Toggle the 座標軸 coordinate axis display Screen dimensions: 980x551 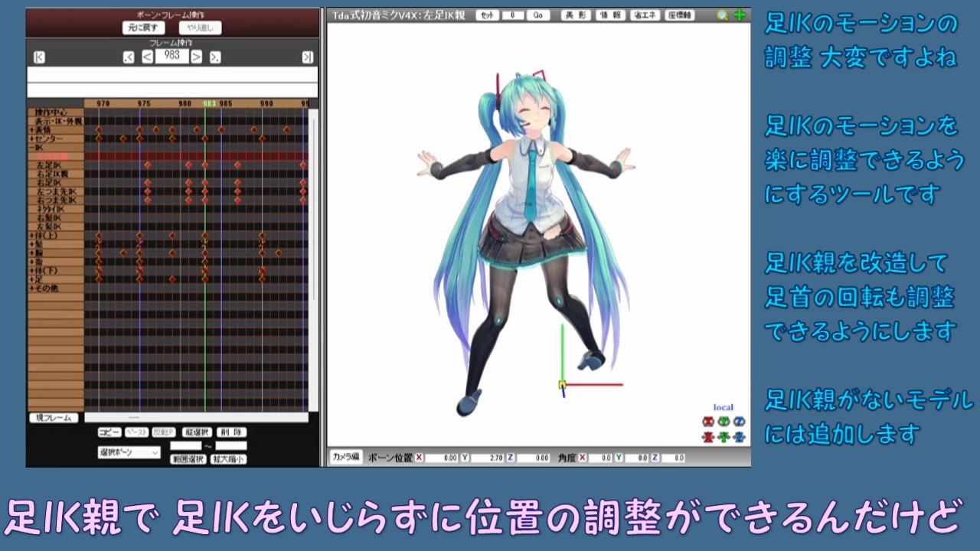[680, 15]
